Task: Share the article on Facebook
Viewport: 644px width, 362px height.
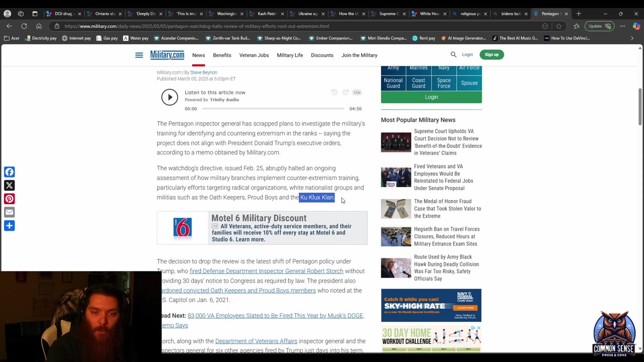Action: pos(9,172)
